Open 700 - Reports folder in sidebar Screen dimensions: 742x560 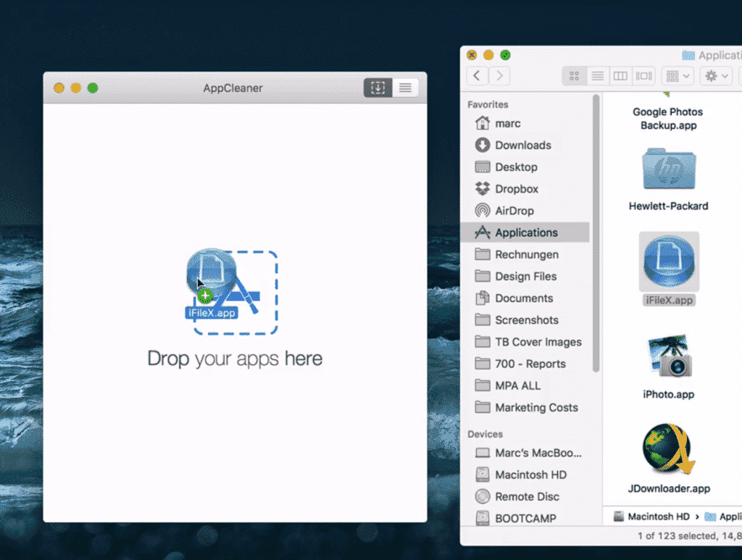pyautogui.click(x=525, y=363)
